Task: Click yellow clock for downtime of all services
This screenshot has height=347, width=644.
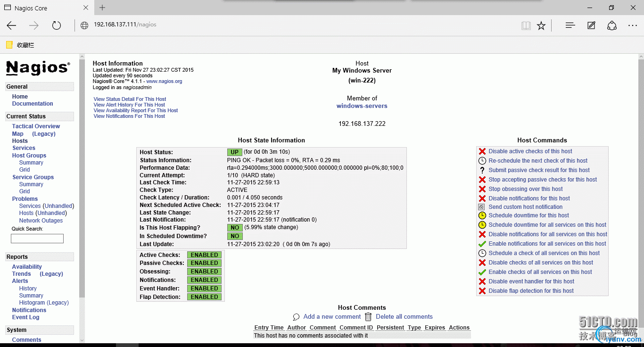Action: (482, 225)
